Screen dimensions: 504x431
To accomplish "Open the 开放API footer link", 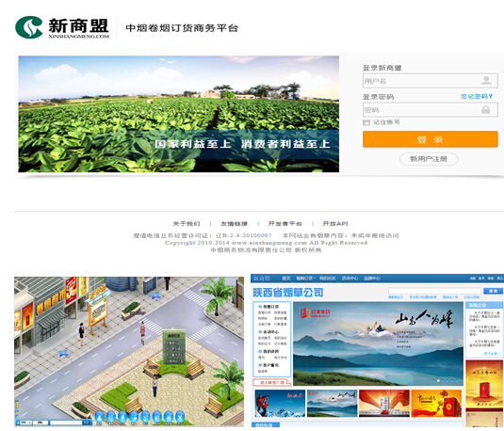I will coord(335,224).
